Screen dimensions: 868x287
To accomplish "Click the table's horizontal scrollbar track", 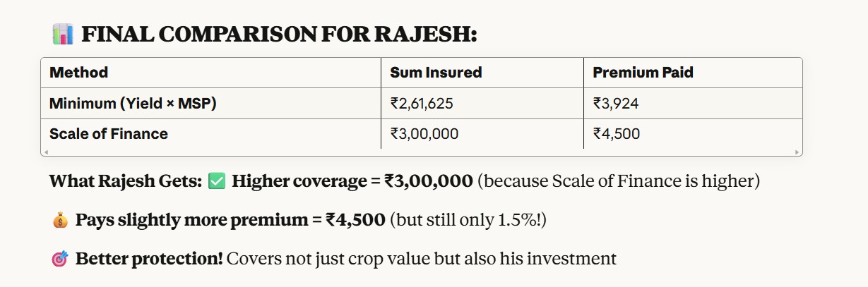I will tap(422, 152).
